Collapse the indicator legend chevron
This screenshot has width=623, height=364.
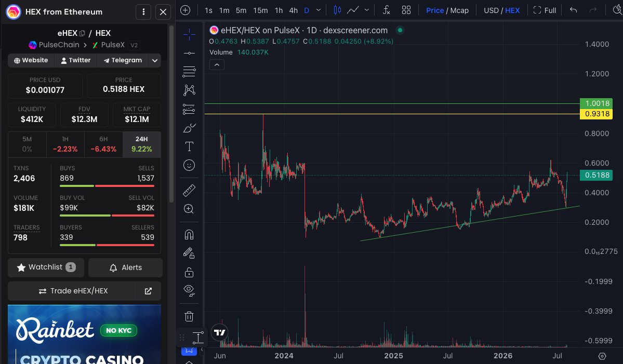[x=217, y=65]
